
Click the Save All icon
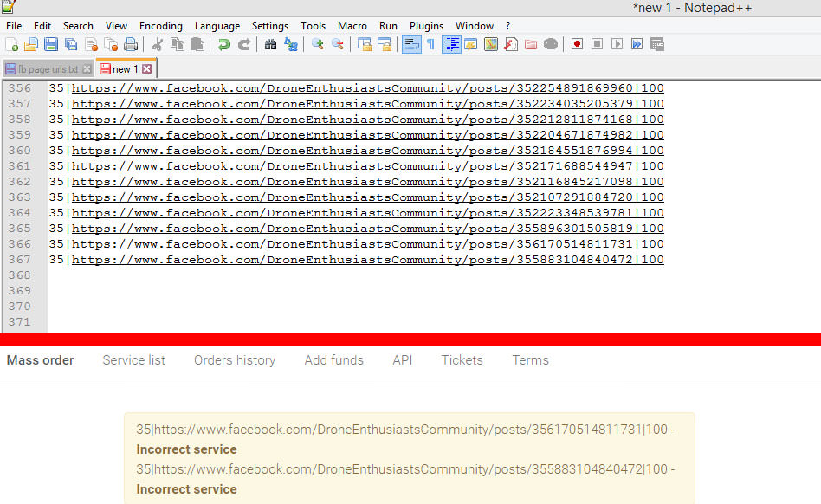tap(71, 44)
